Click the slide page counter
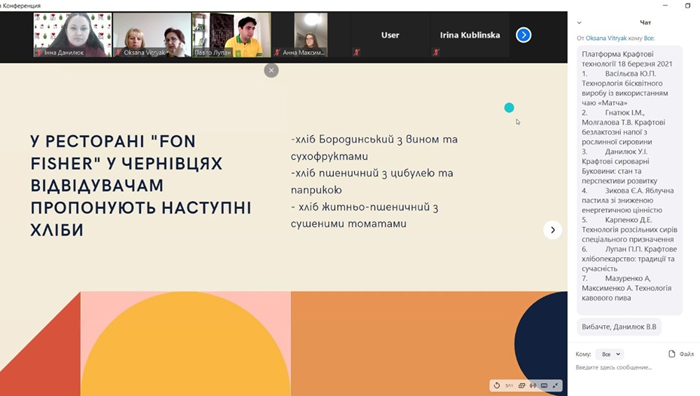700x396 pixels. click(x=509, y=385)
